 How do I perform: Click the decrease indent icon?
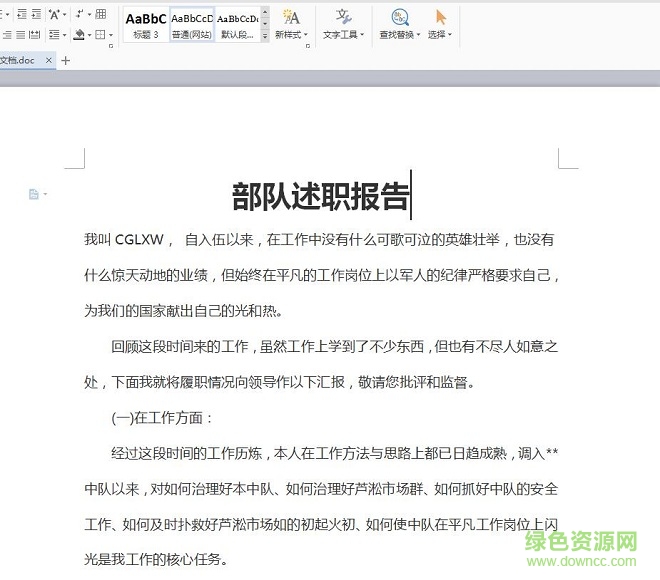(22, 14)
